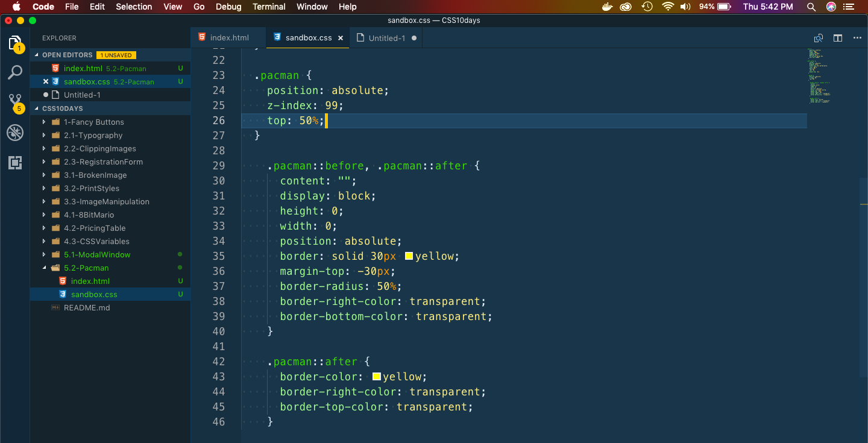The image size is (868, 443).
Task: Click line number 38 in the gutter
Action: click(x=218, y=301)
